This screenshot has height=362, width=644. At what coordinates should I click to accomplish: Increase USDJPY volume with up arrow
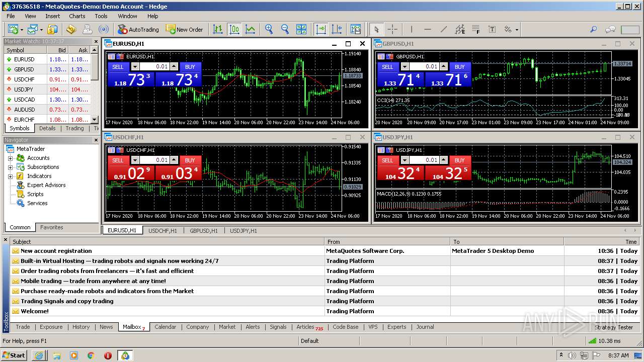click(x=444, y=160)
